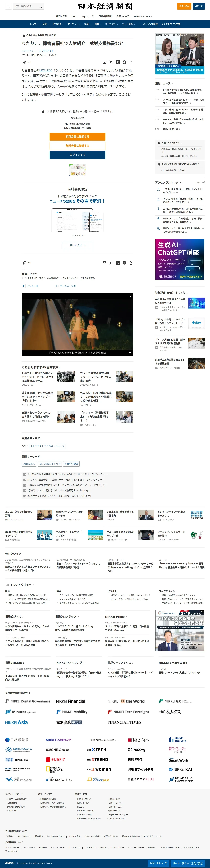Open LIVE menu item
This screenshot has height=868, width=210.
pos(74,16)
